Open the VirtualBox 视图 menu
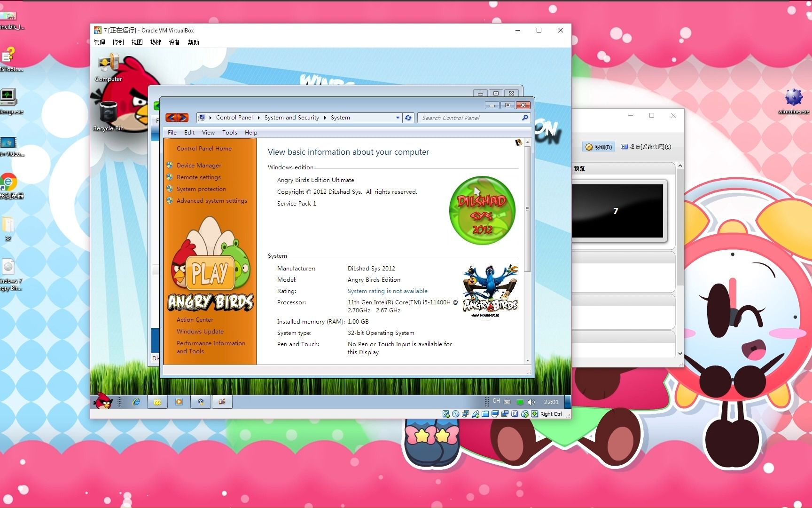This screenshot has height=508, width=812. coord(137,42)
